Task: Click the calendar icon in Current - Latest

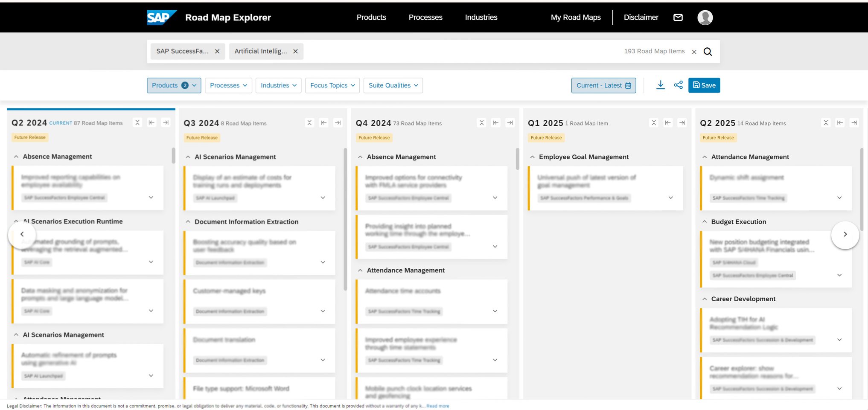Action: [x=628, y=85]
